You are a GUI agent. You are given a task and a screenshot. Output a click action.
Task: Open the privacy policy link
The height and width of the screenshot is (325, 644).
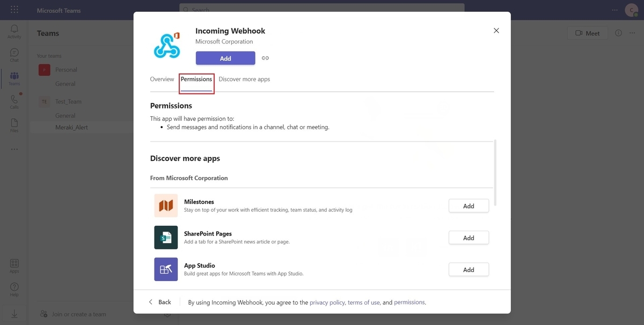click(327, 302)
